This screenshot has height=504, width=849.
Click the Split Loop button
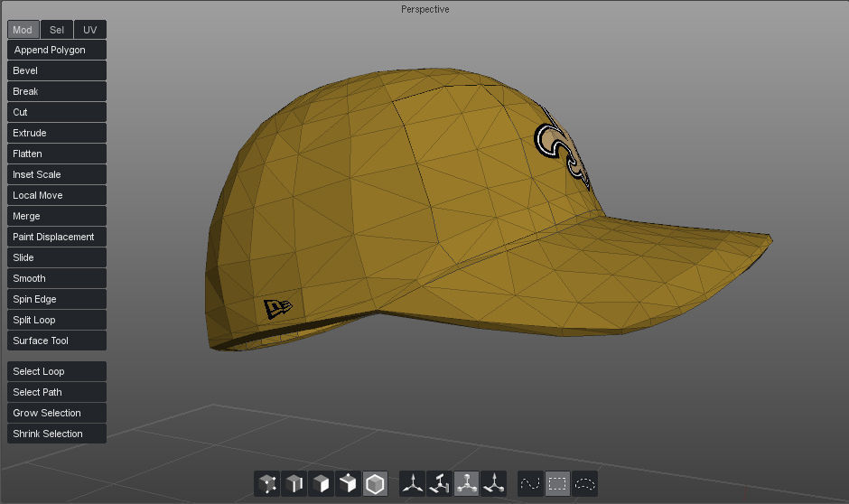57,320
